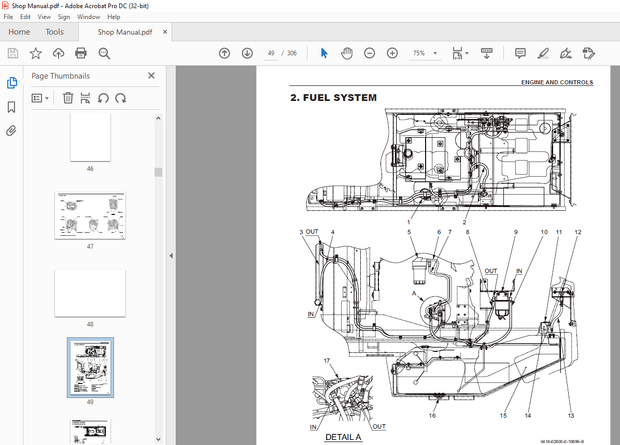Click the 'Page Thumbnails' panel title

(60, 76)
